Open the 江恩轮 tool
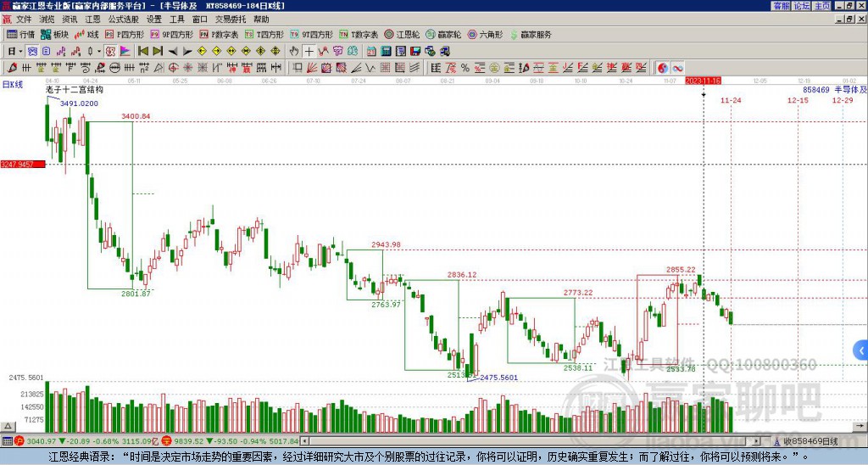Viewport: 868px width, 465px height. click(402, 34)
